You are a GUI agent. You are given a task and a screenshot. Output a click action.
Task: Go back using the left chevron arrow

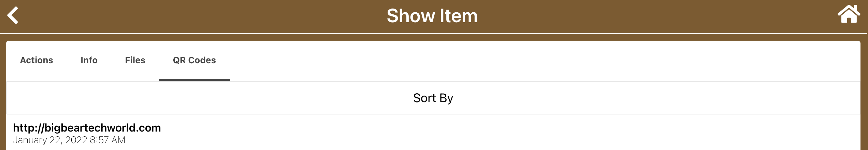(13, 16)
